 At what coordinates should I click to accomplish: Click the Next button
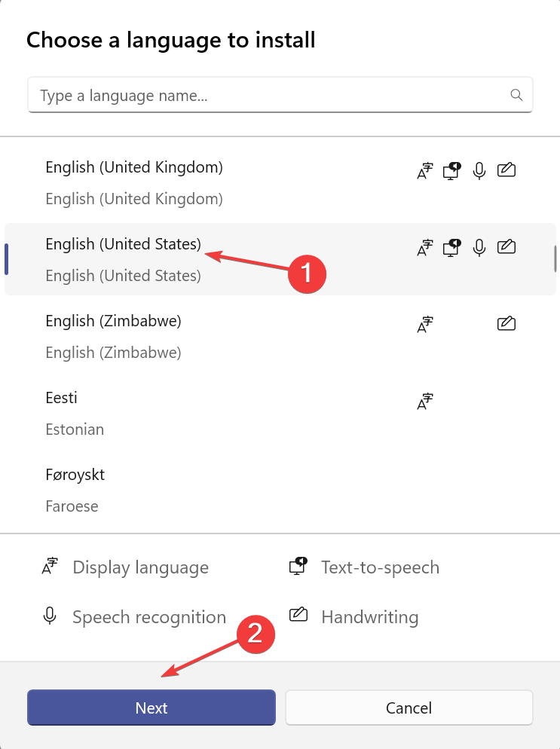(x=151, y=708)
